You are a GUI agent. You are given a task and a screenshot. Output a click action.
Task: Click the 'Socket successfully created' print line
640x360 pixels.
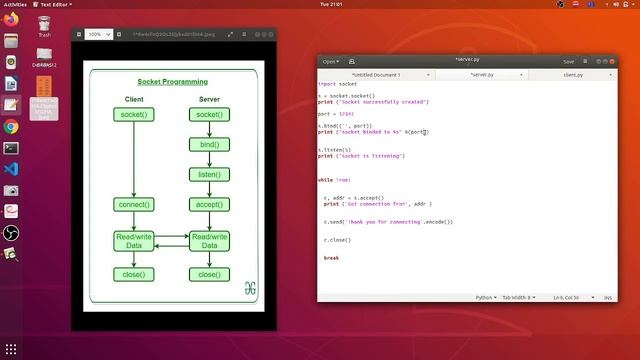[373, 102]
